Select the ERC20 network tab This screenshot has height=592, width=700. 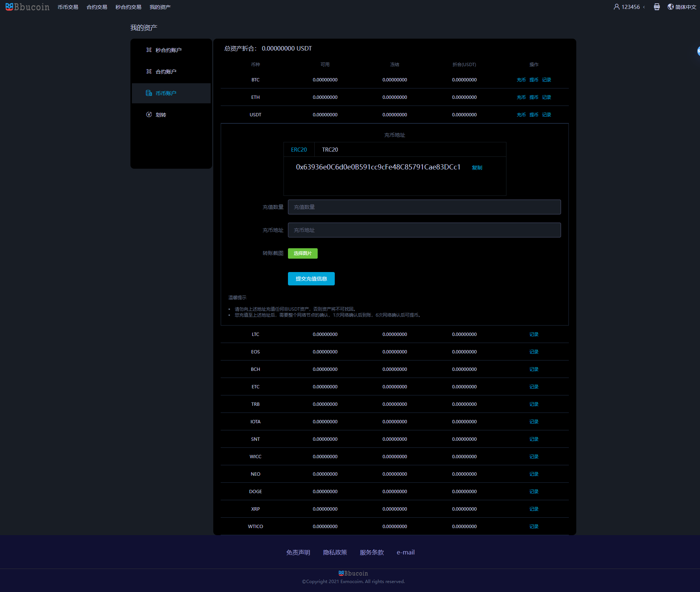point(299,150)
